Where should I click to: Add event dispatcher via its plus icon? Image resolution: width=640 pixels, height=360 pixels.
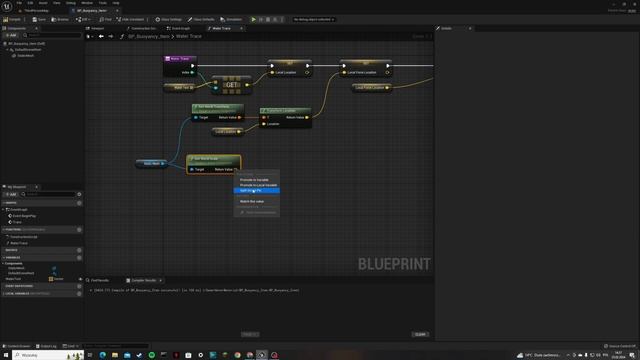coord(79,286)
